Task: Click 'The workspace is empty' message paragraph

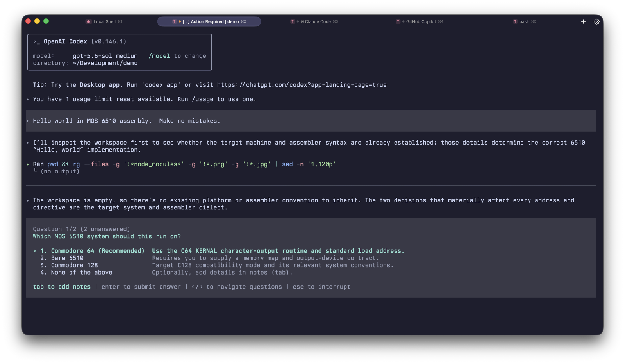Action: point(304,204)
